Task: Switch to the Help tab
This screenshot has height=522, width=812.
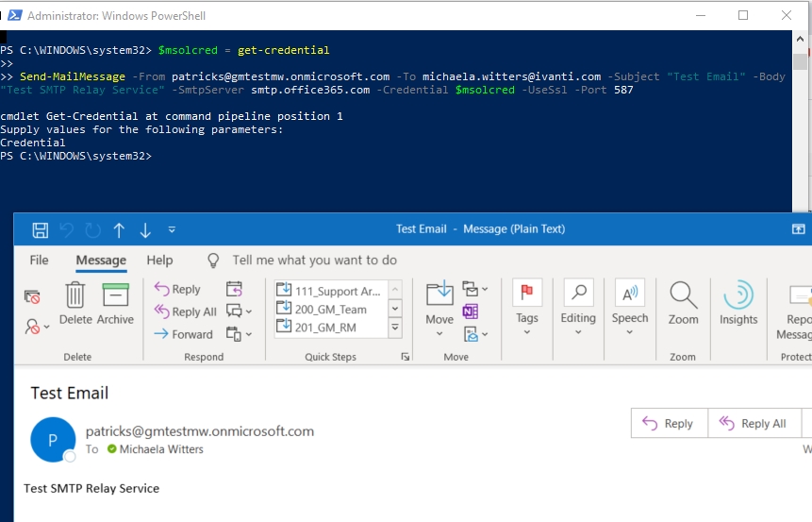Action: [x=159, y=261]
